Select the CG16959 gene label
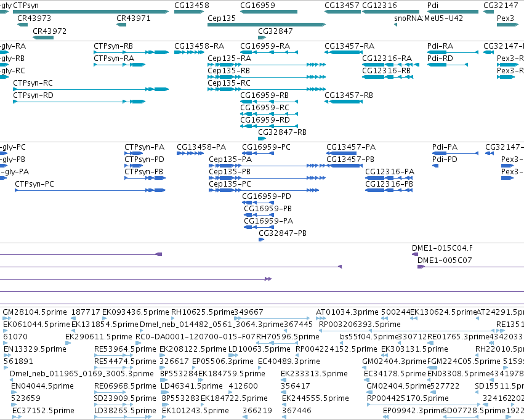The width and height of the screenshot is (524, 420). (x=257, y=6)
